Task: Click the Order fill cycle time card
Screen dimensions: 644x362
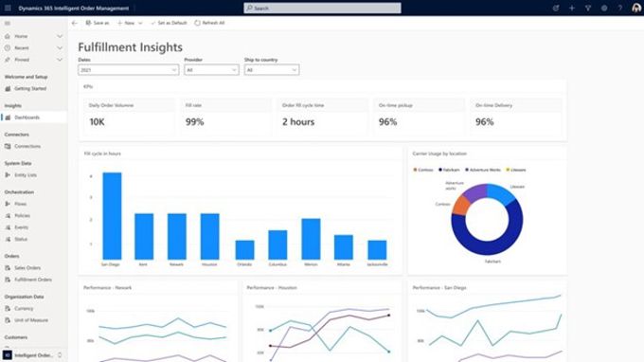Action: pos(322,117)
